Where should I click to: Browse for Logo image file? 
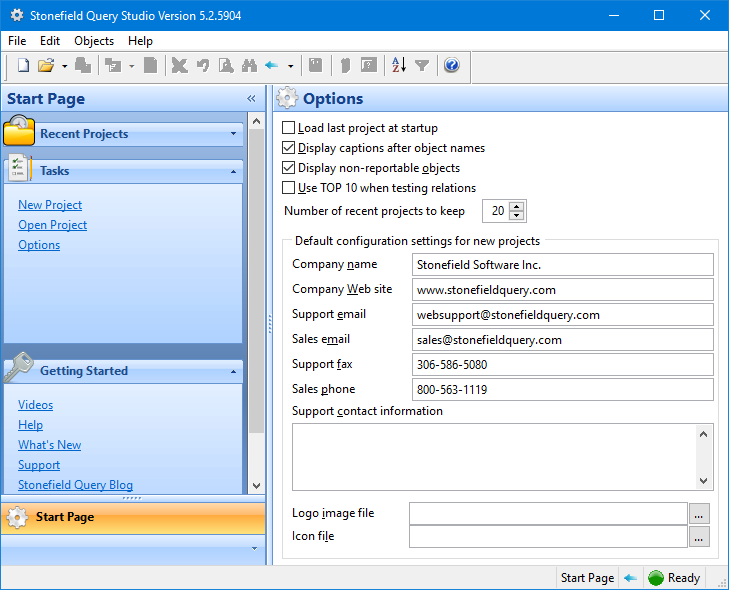coord(700,513)
